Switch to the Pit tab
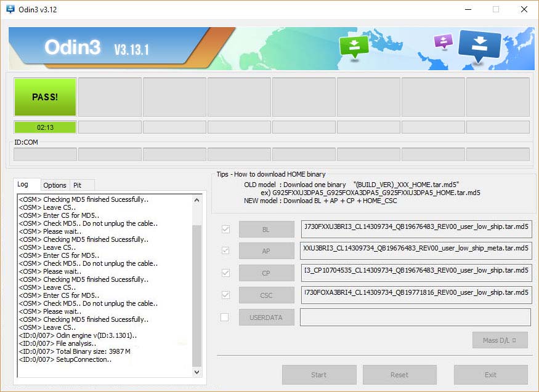Viewport: 539px width, 392px height. click(x=77, y=185)
